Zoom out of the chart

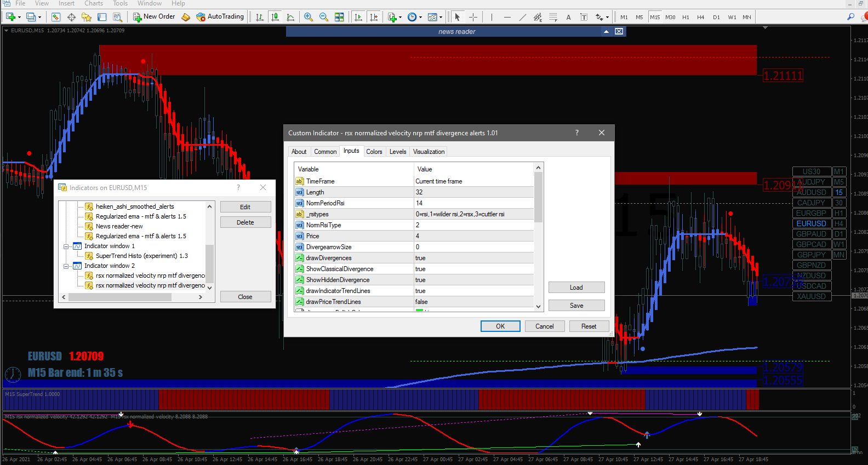coord(324,17)
